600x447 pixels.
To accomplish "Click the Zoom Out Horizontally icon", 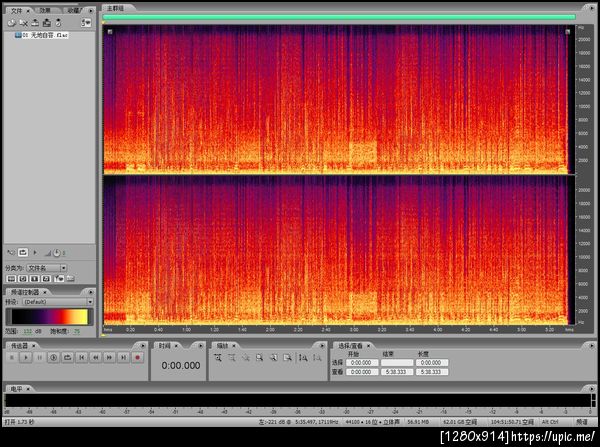I will pyautogui.click(x=232, y=358).
